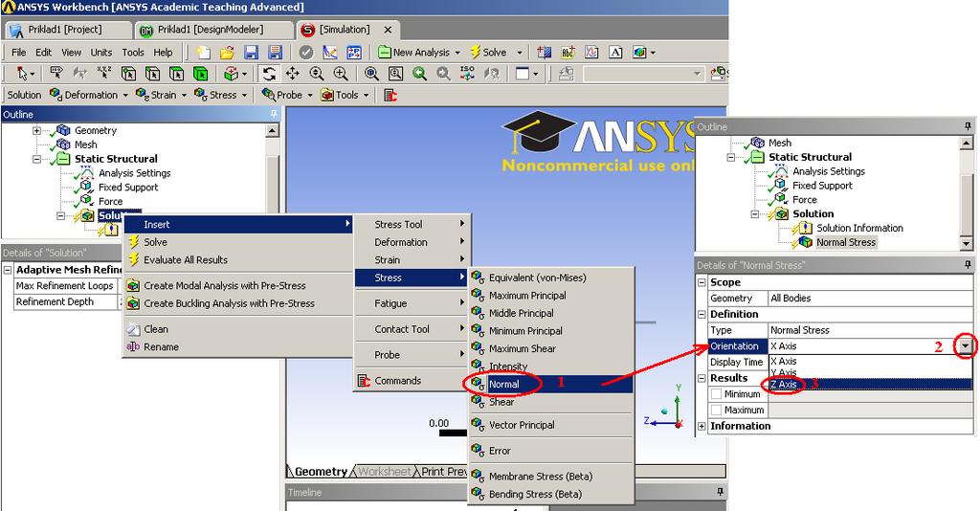Click the Section Plane toolbar icon
980x511 pixels.
544,53
